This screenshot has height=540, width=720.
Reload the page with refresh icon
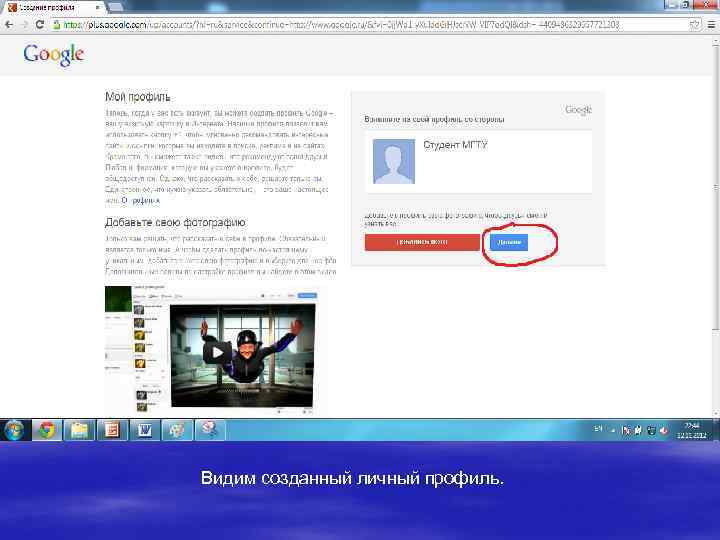(39, 25)
